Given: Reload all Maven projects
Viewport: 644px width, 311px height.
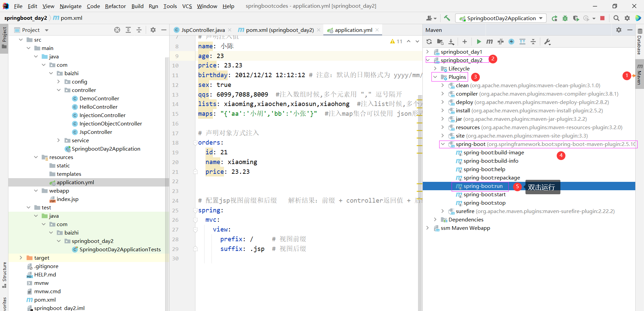Looking at the screenshot, I should coord(429,42).
